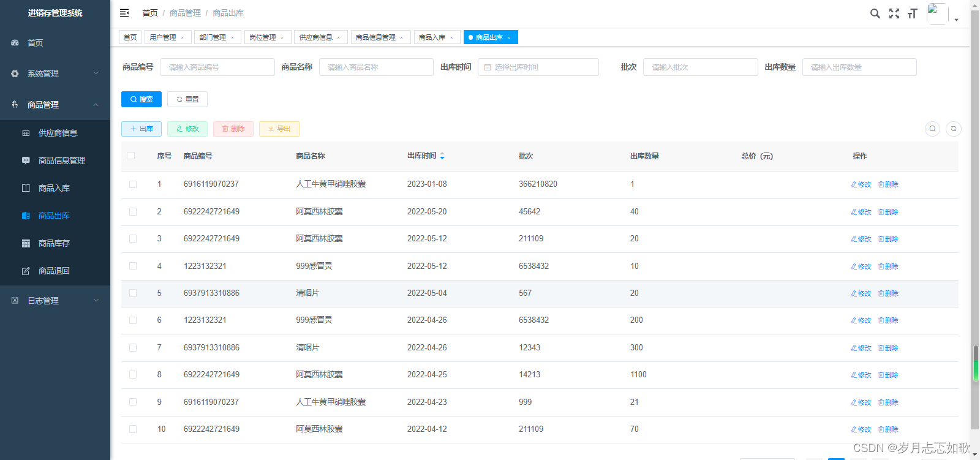Open 商品退回 in the sidebar
Image resolution: width=980 pixels, height=460 pixels.
pyautogui.click(x=55, y=271)
